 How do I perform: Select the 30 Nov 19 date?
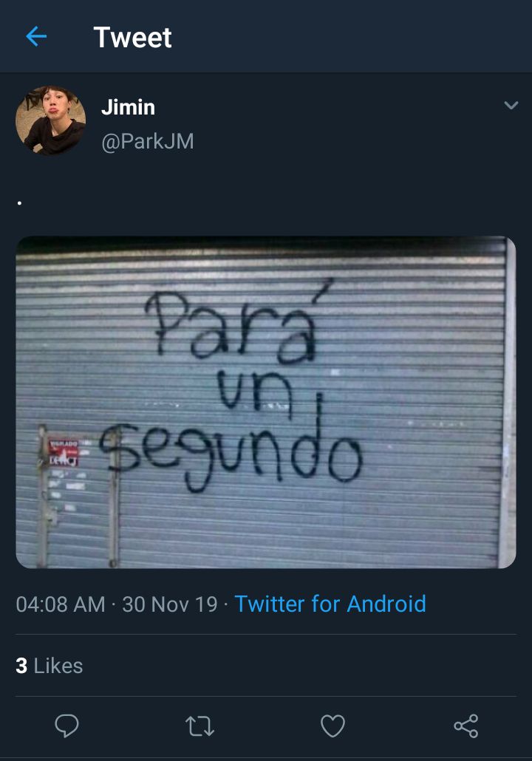pyautogui.click(x=169, y=604)
